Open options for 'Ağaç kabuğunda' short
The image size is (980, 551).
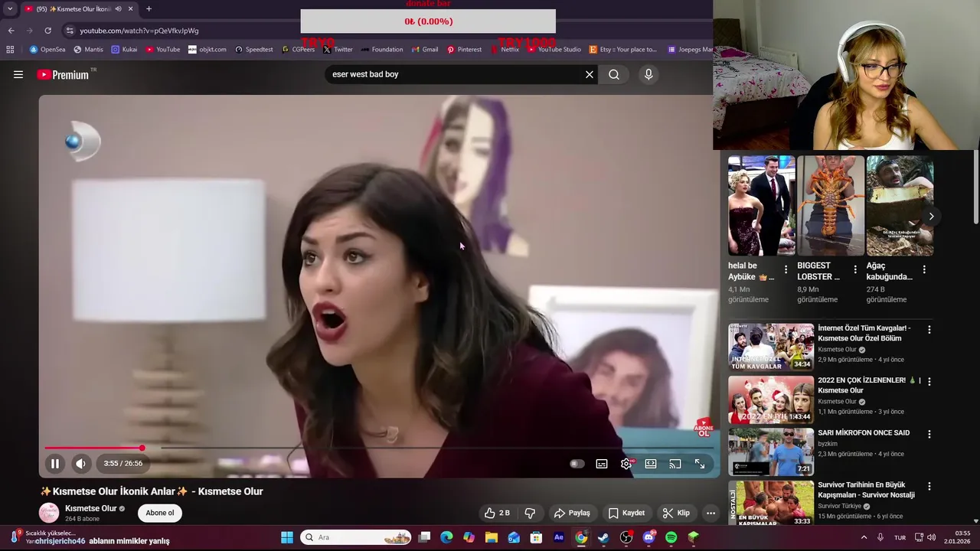(924, 270)
